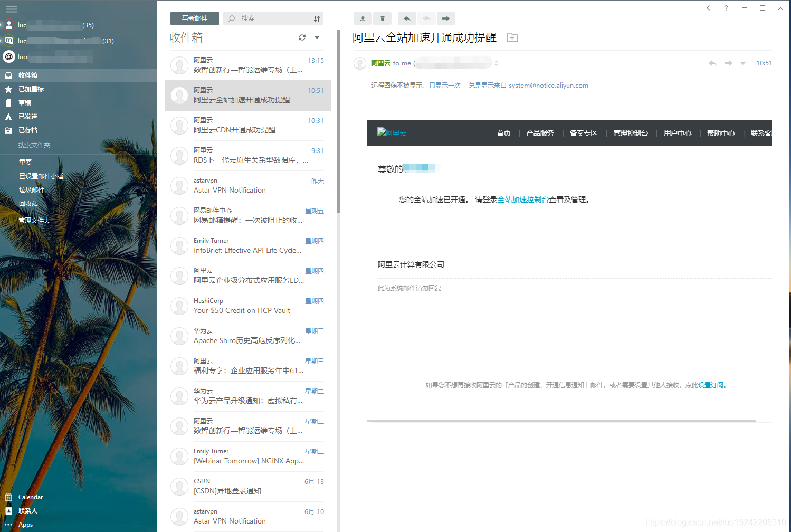Open the inbox filter dropdown arrow

[x=317, y=37]
